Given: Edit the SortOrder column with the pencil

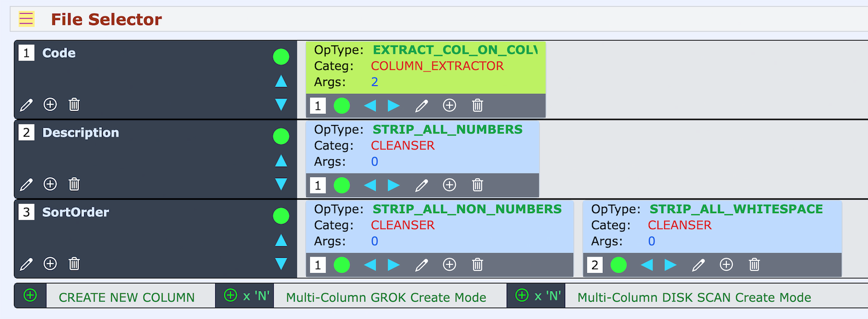Looking at the screenshot, I should pos(26,264).
